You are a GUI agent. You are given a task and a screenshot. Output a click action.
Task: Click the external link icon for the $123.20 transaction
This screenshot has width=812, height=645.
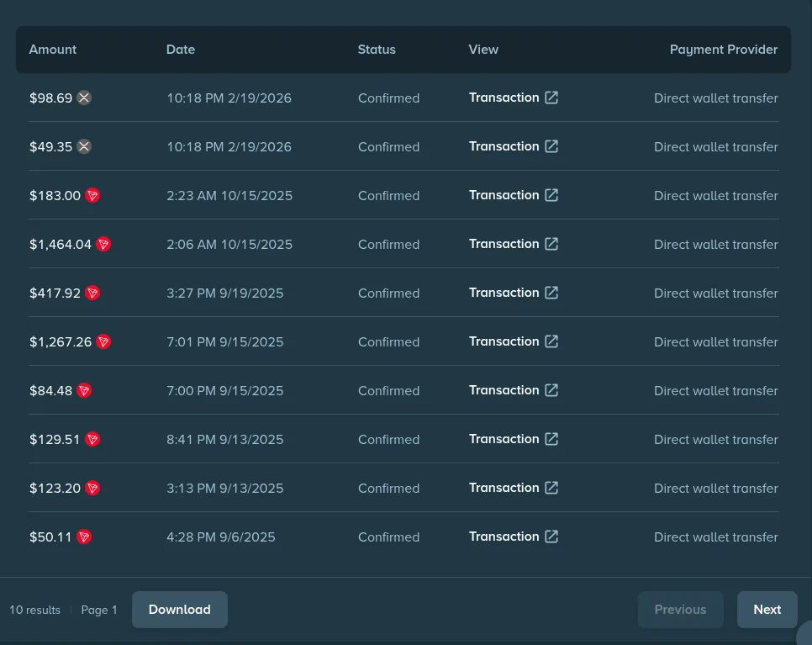tap(551, 488)
